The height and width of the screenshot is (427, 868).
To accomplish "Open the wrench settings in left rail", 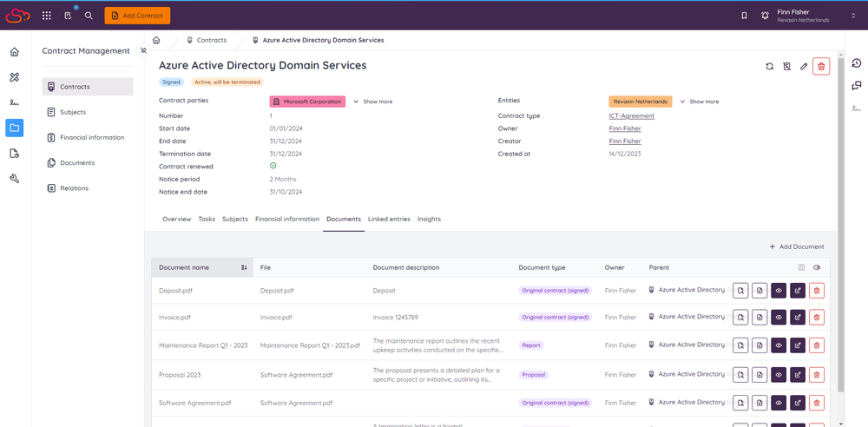I will (15, 179).
